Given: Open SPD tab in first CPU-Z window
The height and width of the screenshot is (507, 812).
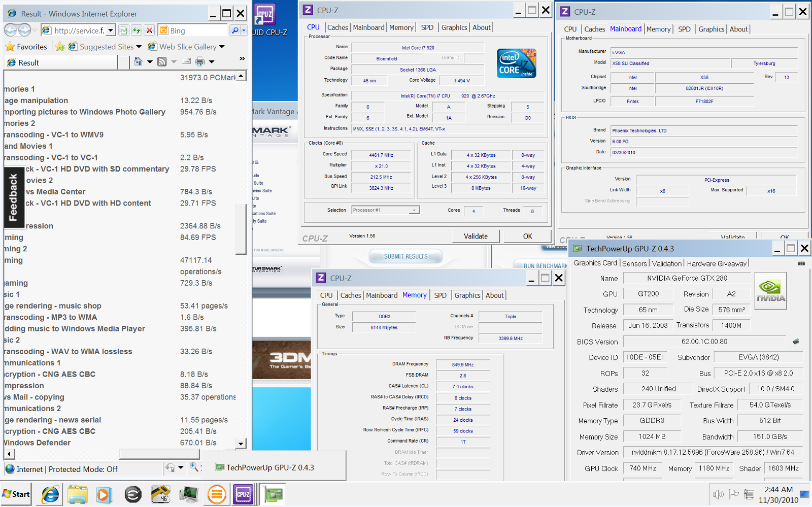Looking at the screenshot, I should 427,27.
